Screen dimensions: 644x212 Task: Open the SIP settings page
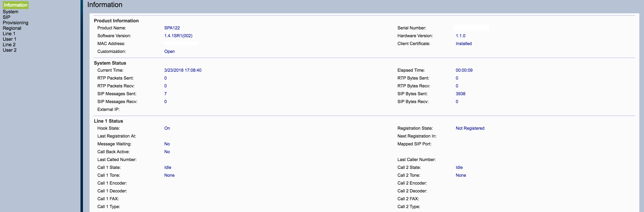[6, 17]
